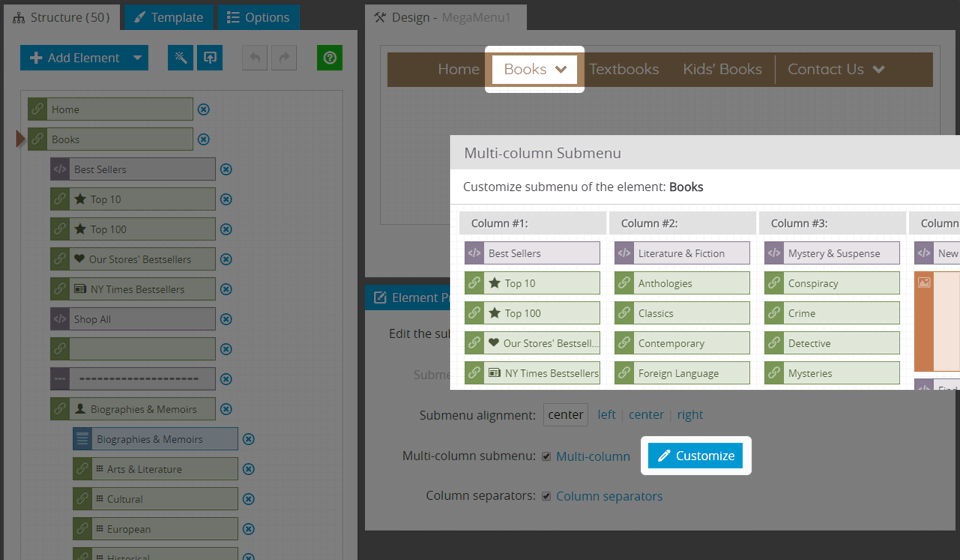The height and width of the screenshot is (560, 960).
Task: Delete the Best Sellers element in the tree
Action: click(x=226, y=170)
